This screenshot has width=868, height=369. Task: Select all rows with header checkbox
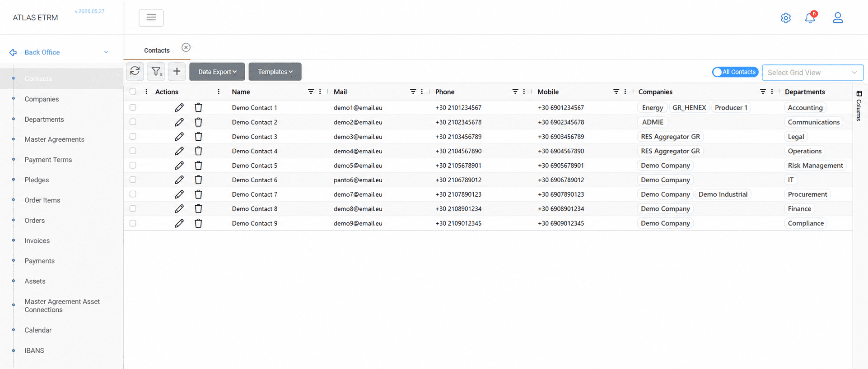[133, 92]
